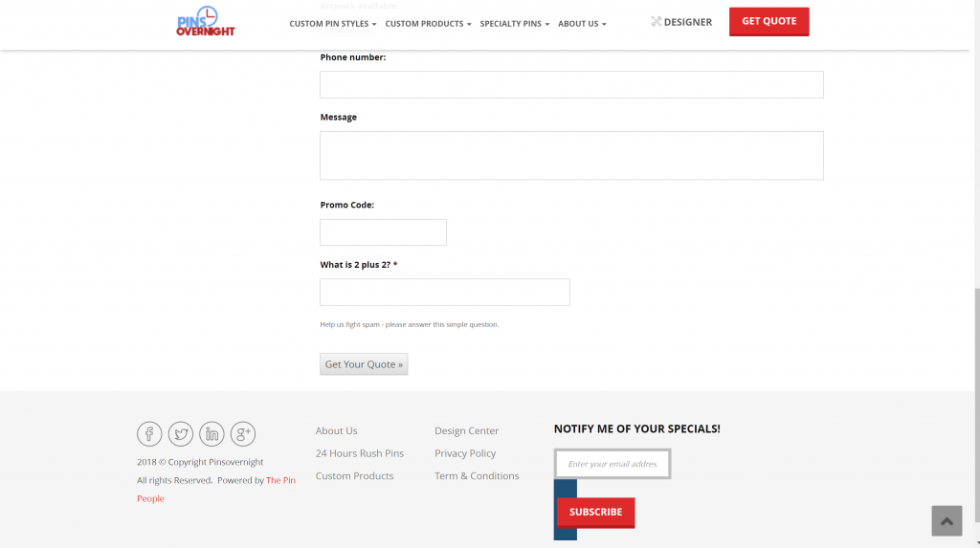Image resolution: width=980 pixels, height=548 pixels.
Task: Expand the Specialty Pins menu
Action: tap(514, 24)
